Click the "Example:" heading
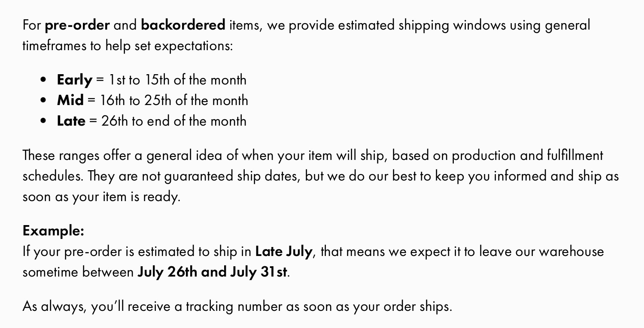Image resolution: width=644 pixels, height=328 pixels. coord(53,231)
